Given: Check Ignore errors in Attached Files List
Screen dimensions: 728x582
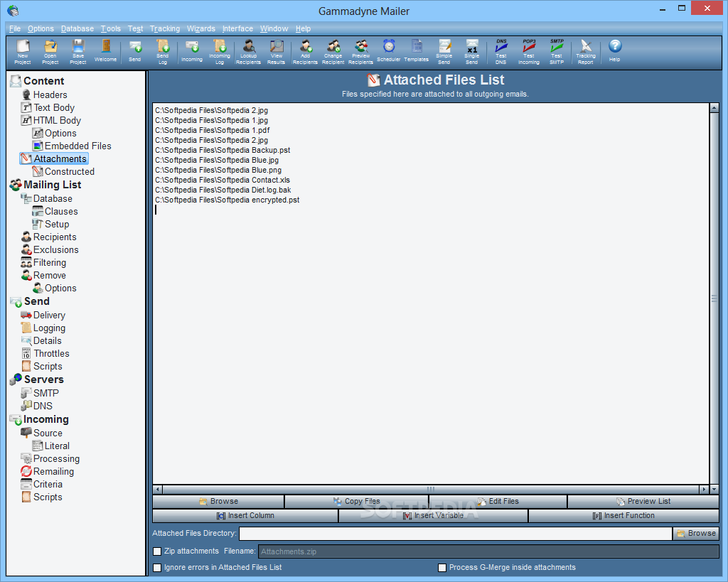Looking at the screenshot, I should (157, 568).
